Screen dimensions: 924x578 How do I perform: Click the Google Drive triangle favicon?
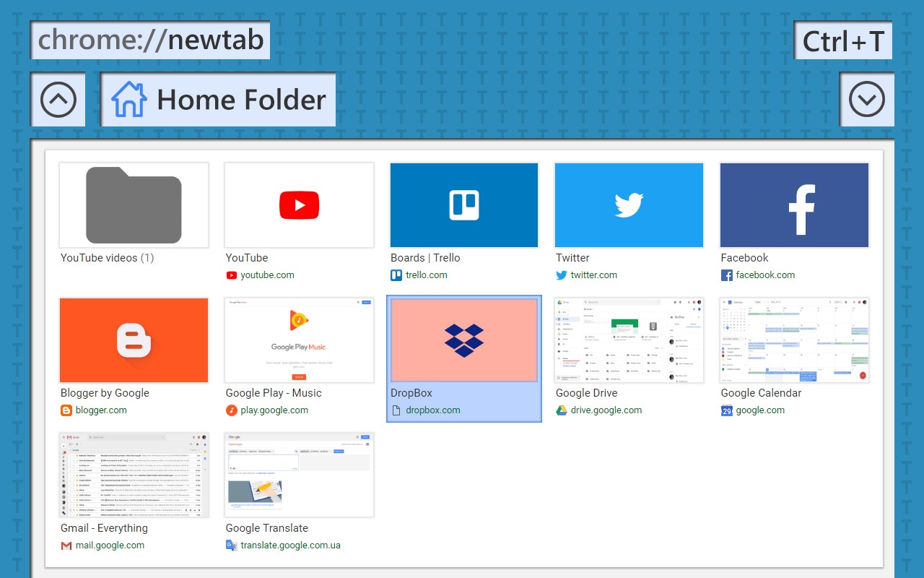click(561, 410)
